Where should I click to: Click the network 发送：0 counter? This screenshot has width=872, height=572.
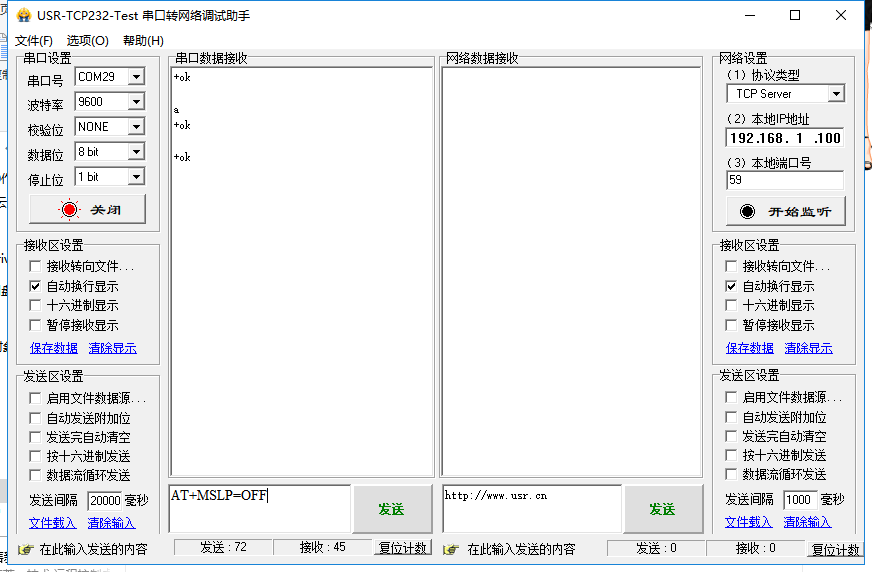(656, 548)
